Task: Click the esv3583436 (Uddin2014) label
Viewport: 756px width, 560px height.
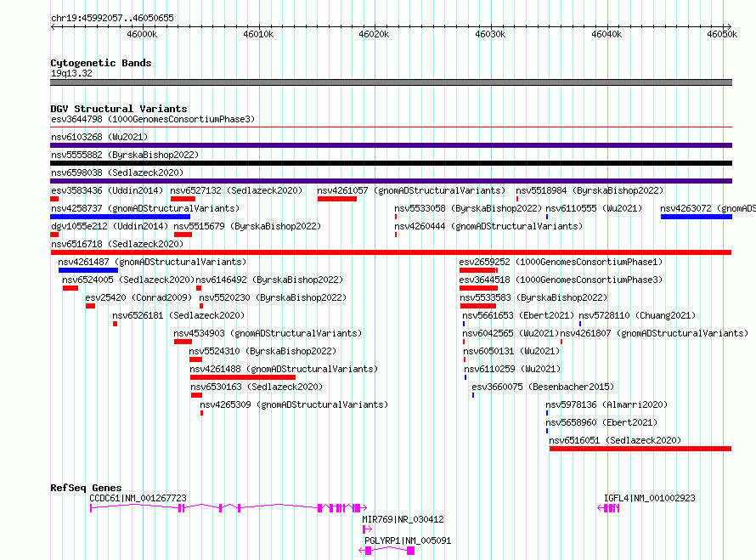Action: 107,190
